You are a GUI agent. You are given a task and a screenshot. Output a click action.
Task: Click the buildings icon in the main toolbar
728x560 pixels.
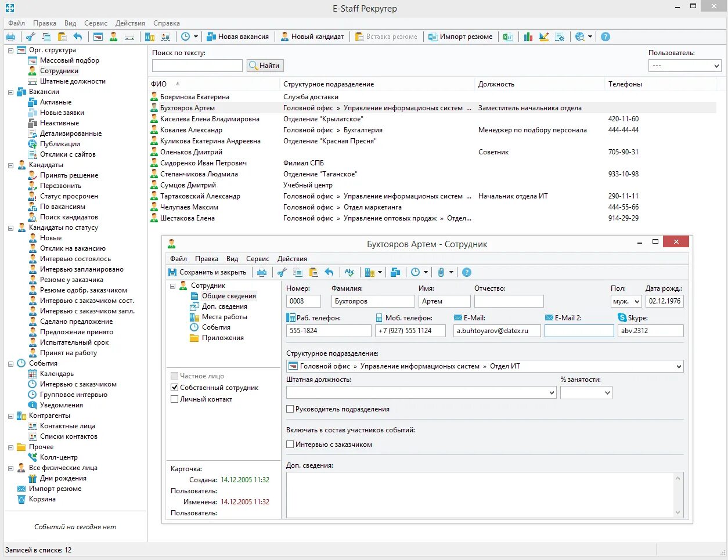pyautogui.click(x=150, y=37)
